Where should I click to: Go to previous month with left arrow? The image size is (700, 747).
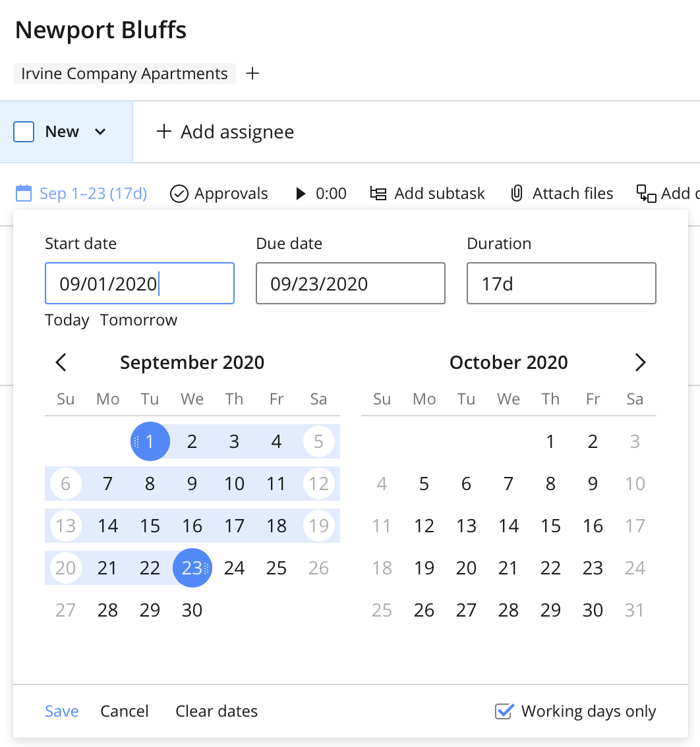[x=61, y=362]
